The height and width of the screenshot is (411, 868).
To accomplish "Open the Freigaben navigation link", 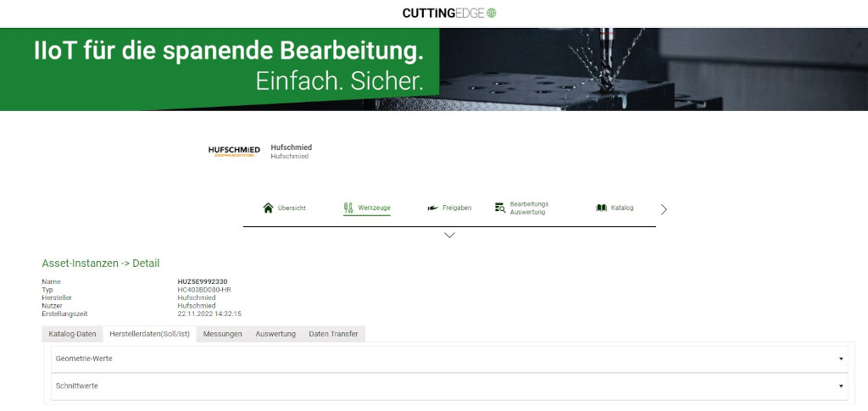I will pyautogui.click(x=457, y=208).
